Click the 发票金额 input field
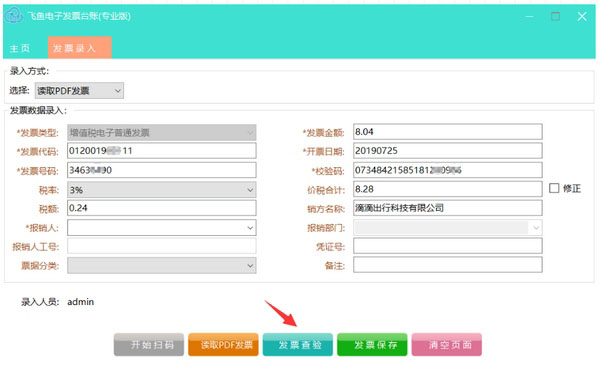This screenshot has width=600, height=369. click(x=448, y=132)
